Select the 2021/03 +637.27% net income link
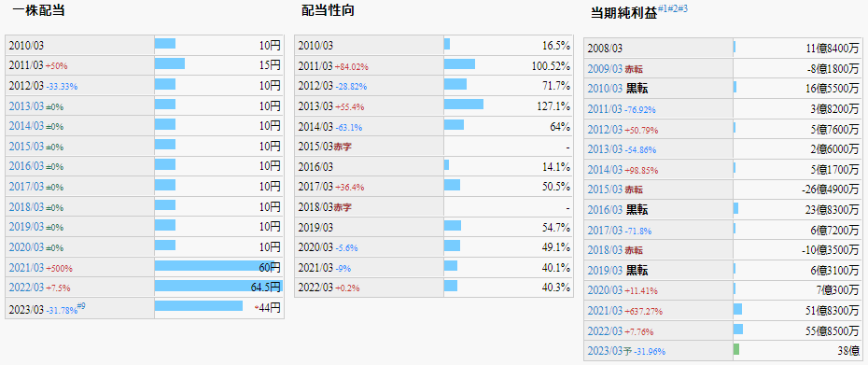 (x=605, y=311)
